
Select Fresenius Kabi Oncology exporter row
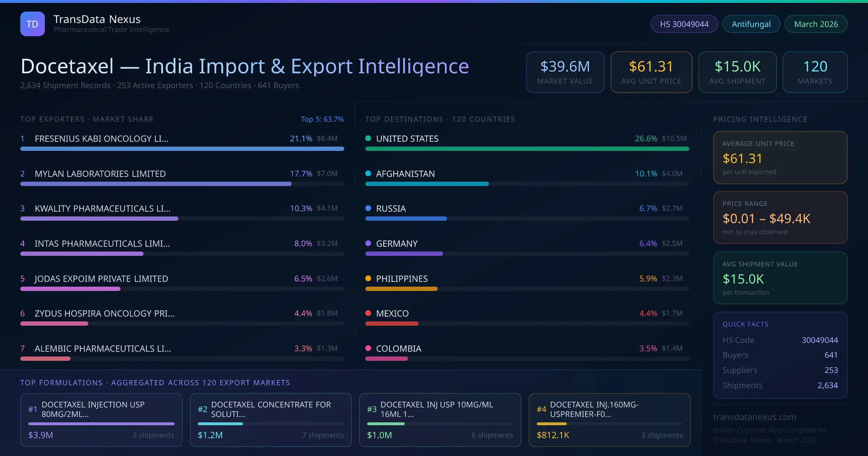click(x=101, y=139)
